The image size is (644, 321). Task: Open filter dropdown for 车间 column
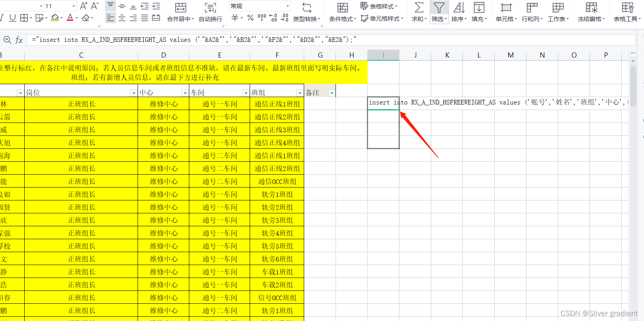pyautogui.click(x=245, y=93)
